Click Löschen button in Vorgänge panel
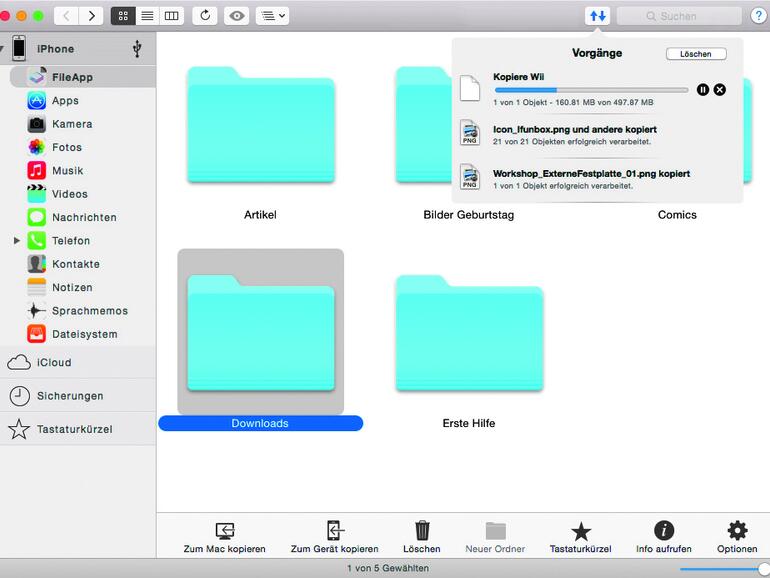The image size is (770, 578). (696, 54)
